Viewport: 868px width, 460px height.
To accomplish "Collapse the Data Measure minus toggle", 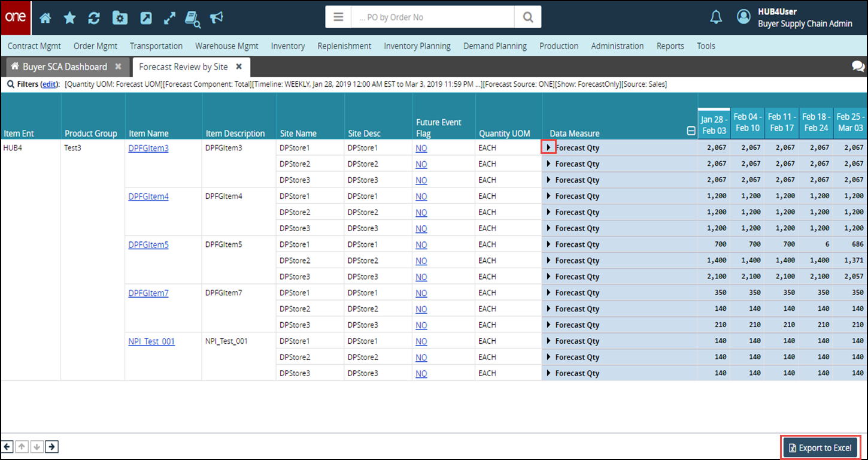I will point(691,132).
